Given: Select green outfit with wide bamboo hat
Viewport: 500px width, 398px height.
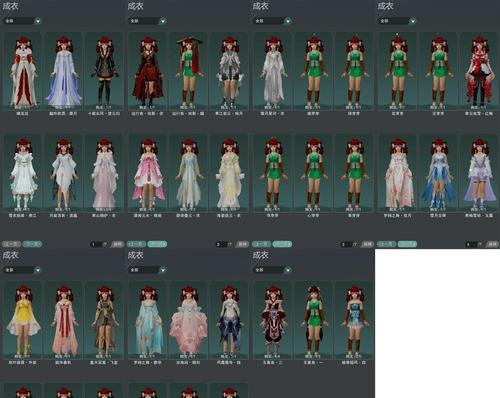Looking at the screenshot, I should [x=188, y=71].
